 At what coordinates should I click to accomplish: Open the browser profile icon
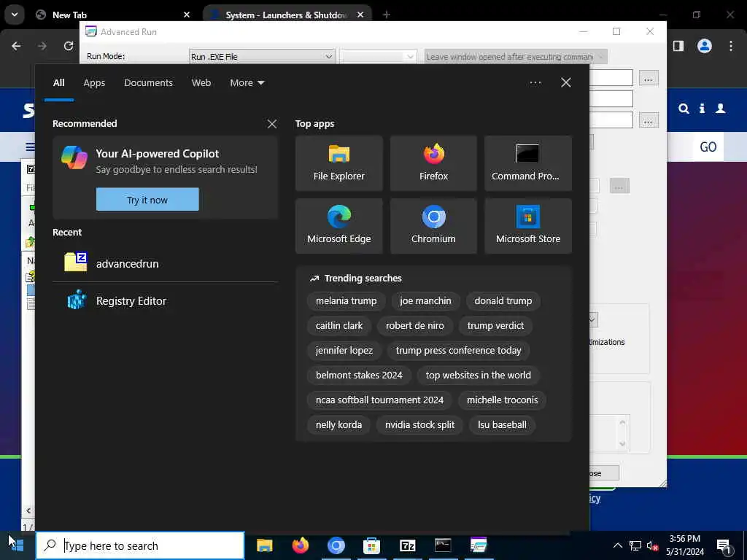tap(705, 46)
